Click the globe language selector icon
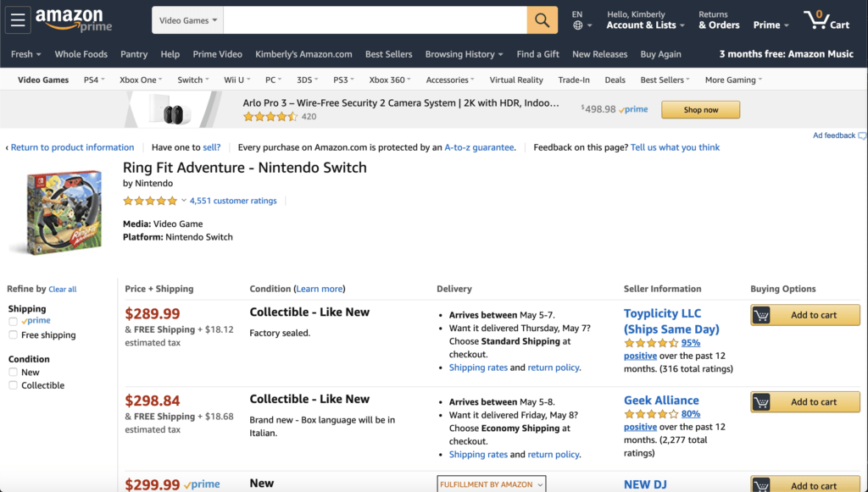 (x=577, y=25)
